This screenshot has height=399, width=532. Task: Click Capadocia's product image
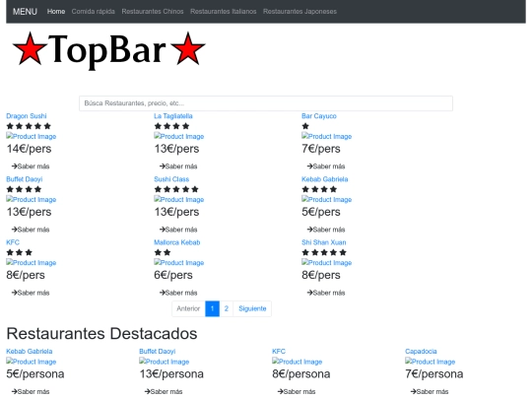[x=430, y=362]
